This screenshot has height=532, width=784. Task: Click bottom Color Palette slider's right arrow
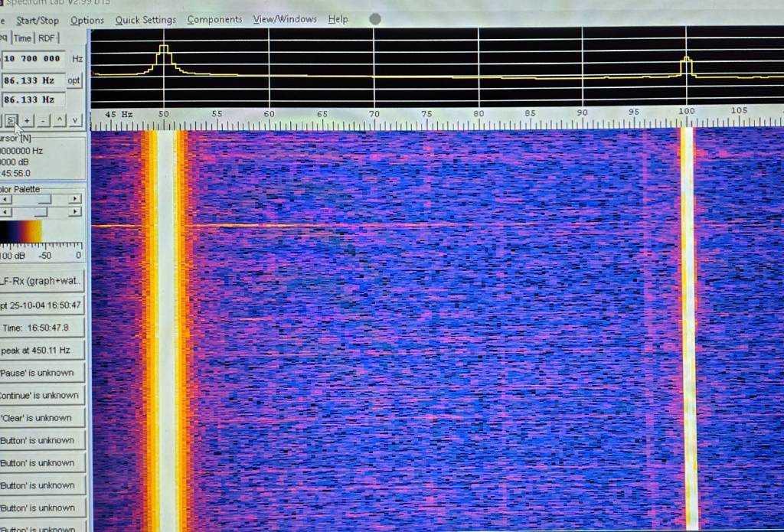[74, 212]
